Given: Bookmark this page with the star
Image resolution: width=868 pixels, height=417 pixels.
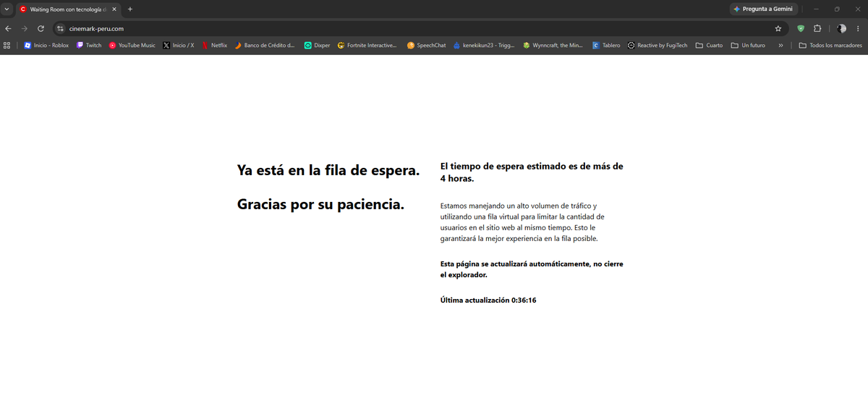Looking at the screenshot, I should (778, 28).
